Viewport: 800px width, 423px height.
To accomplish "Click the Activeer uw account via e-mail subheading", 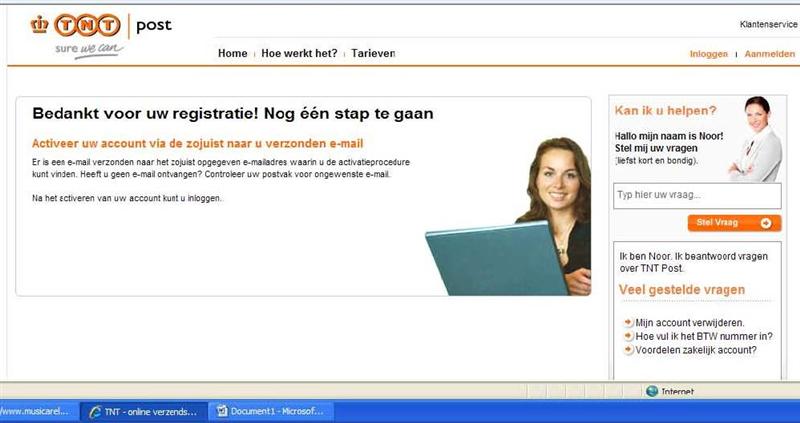I will point(197,143).
